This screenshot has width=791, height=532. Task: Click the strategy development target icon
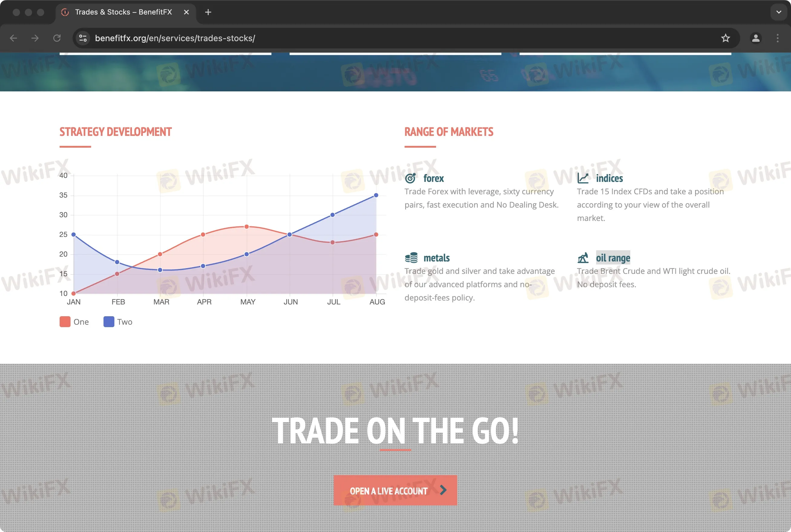coord(411,178)
